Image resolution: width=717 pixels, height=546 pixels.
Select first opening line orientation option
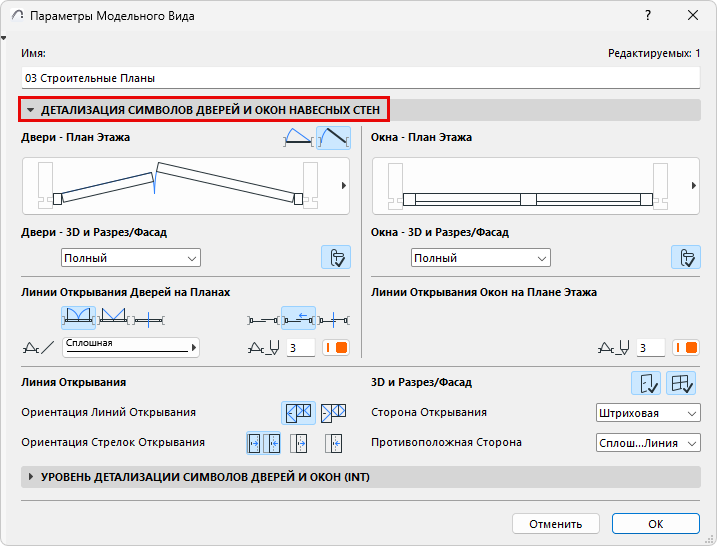[298, 413]
